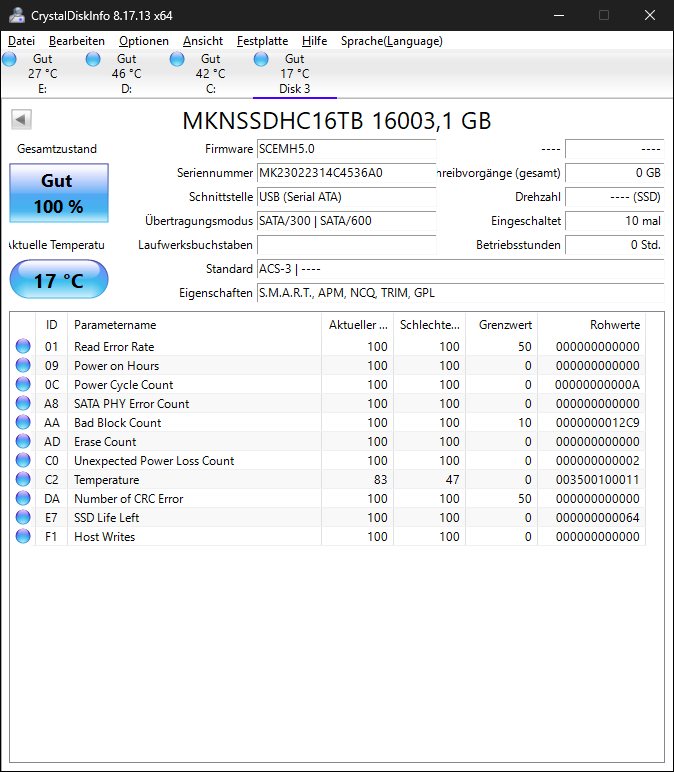
Task: Click the Parametername column header
Action: pos(194,325)
